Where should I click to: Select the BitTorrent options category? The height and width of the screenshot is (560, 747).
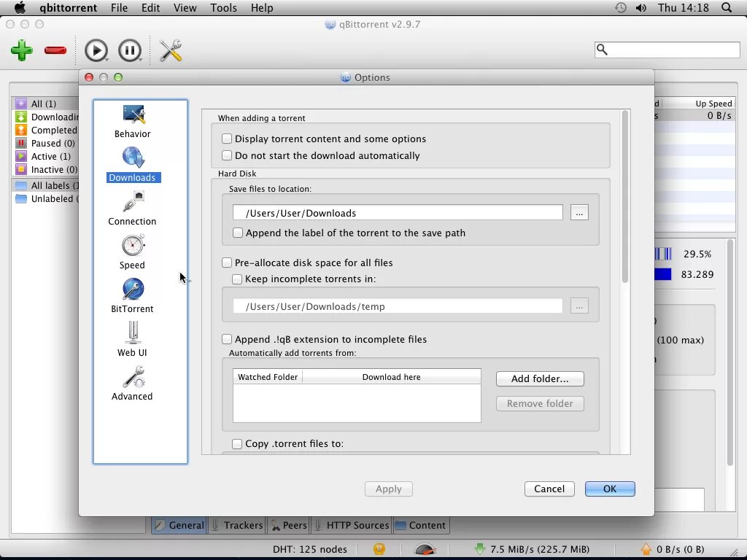[133, 296]
